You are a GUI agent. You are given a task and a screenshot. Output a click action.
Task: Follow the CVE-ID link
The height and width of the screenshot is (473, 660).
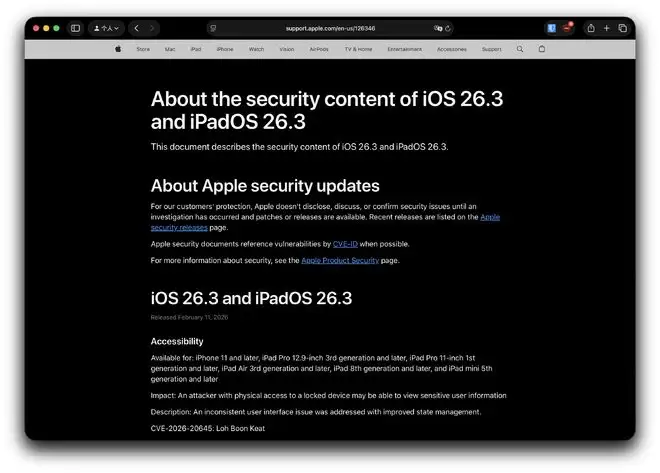click(x=344, y=243)
